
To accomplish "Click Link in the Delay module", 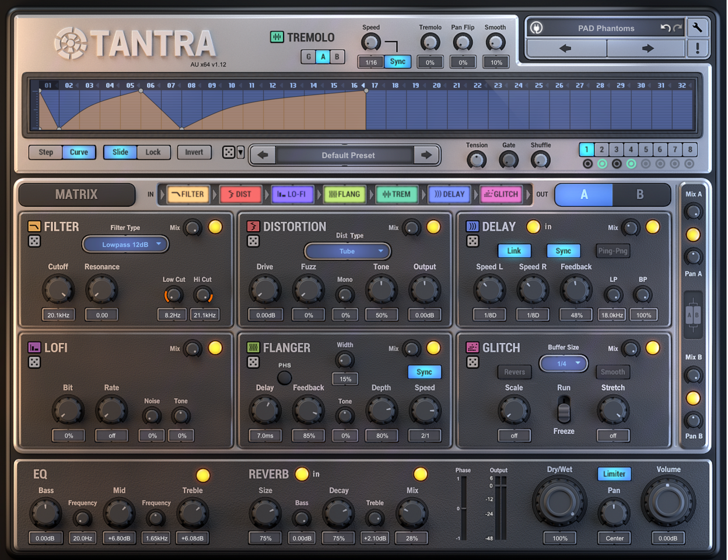I will tap(514, 251).
